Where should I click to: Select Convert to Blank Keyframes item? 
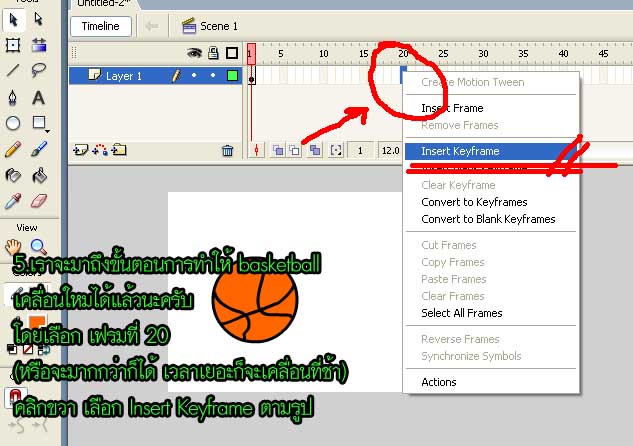point(491,219)
